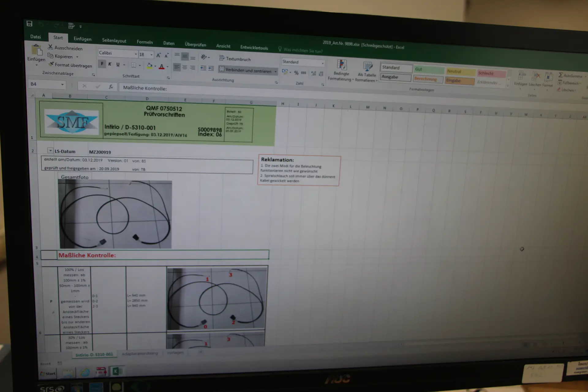
Task: Switch to the Ansicht tab
Action: [223, 46]
